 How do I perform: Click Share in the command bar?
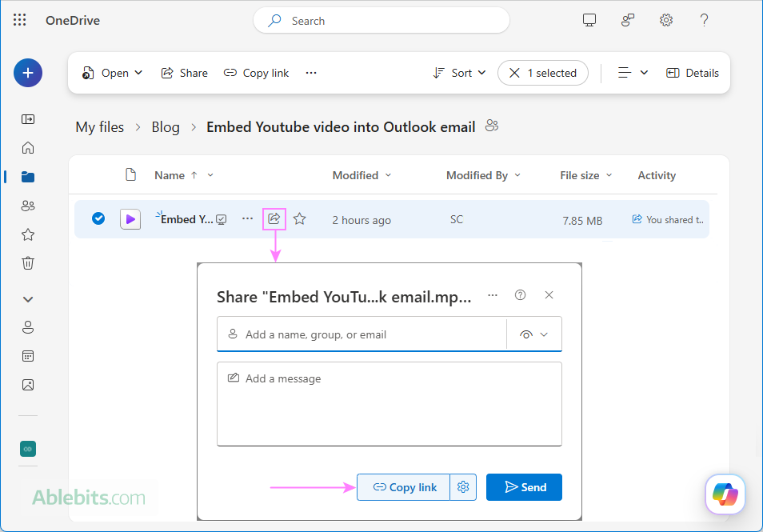coord(185,73)
